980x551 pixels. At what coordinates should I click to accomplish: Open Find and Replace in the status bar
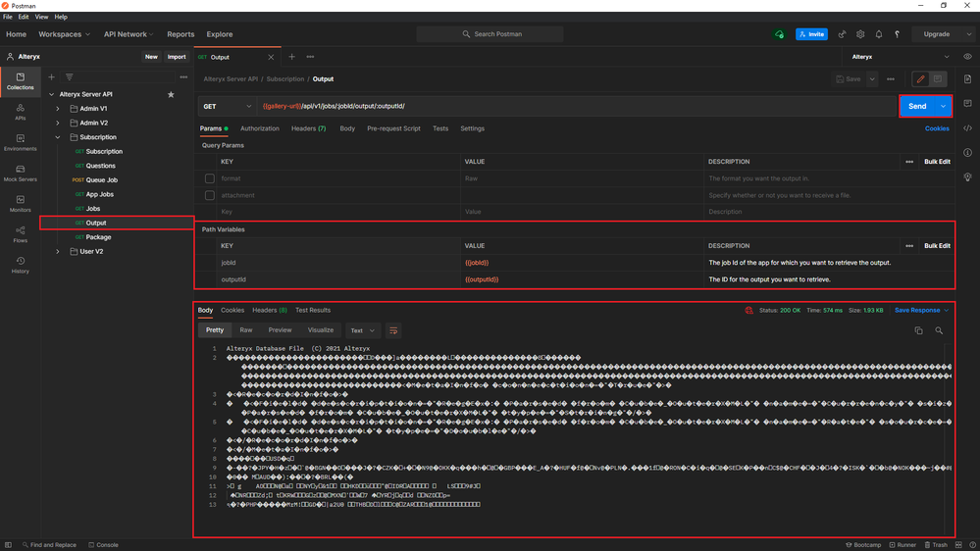coord(49,545)
